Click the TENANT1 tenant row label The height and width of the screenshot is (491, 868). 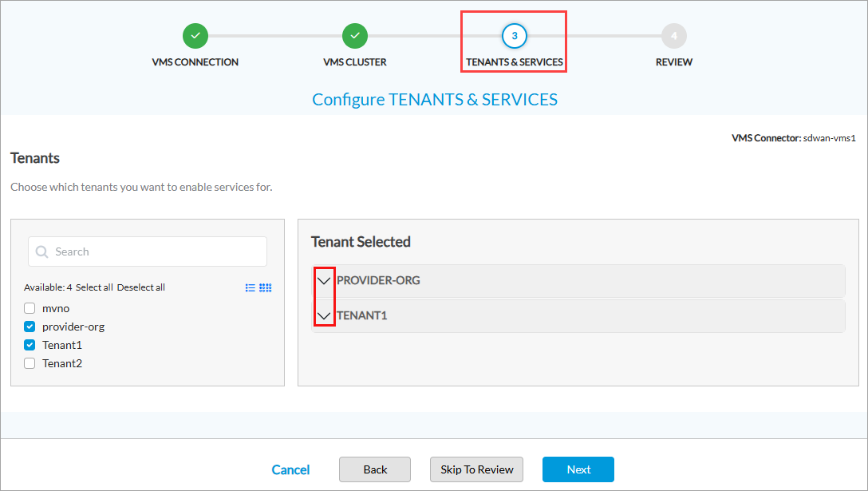coord(362,316)
